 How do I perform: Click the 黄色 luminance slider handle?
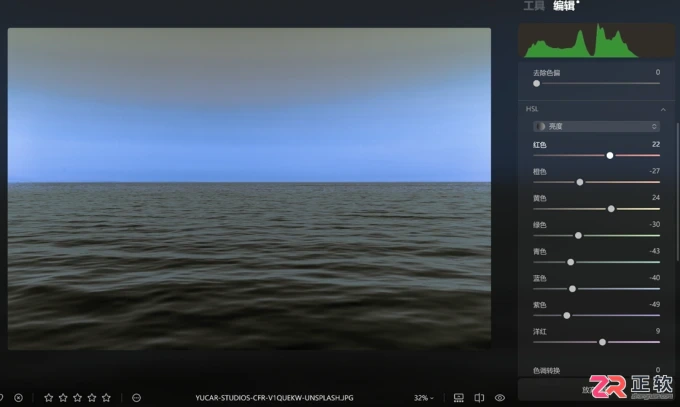click(611, 209)
